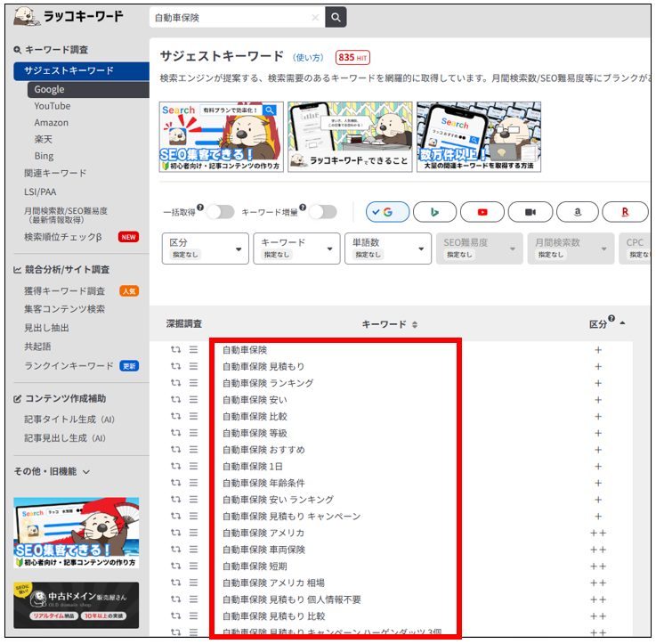
Task: Click keyword 自動車保険 見積もり キャンペーン
Action: pos(292,517)
